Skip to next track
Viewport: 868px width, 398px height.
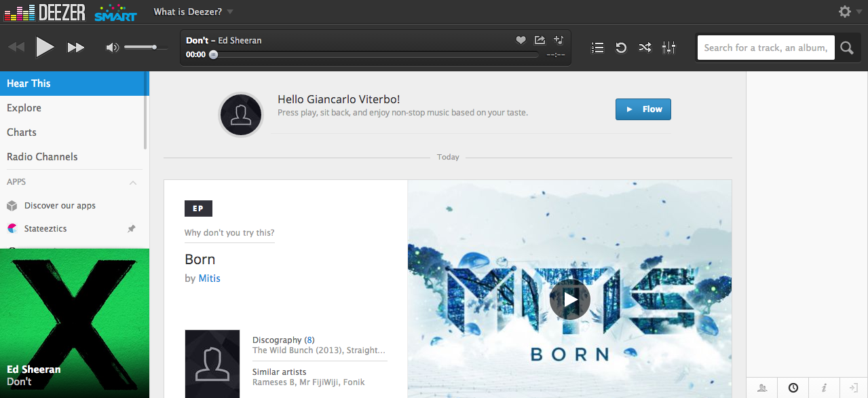click(x=75, y=48)
